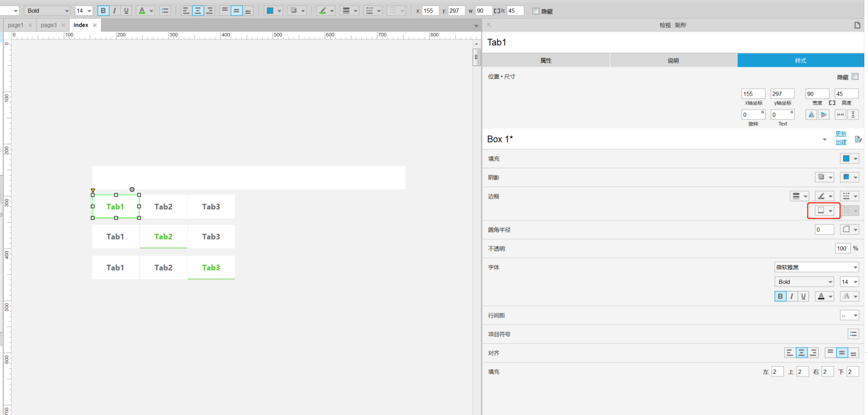Click the bullet list icon beside 项目符号
868x415 pixels.
point(853,334)
